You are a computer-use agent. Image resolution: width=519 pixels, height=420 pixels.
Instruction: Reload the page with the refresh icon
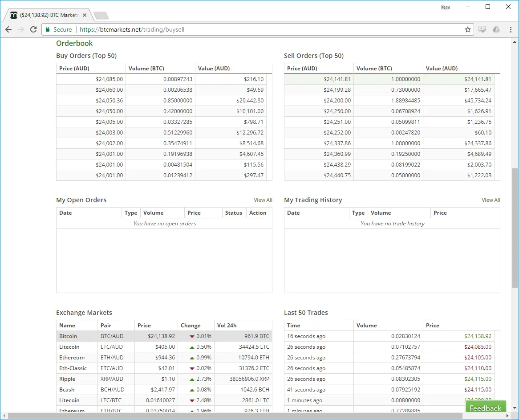point(33,29)
